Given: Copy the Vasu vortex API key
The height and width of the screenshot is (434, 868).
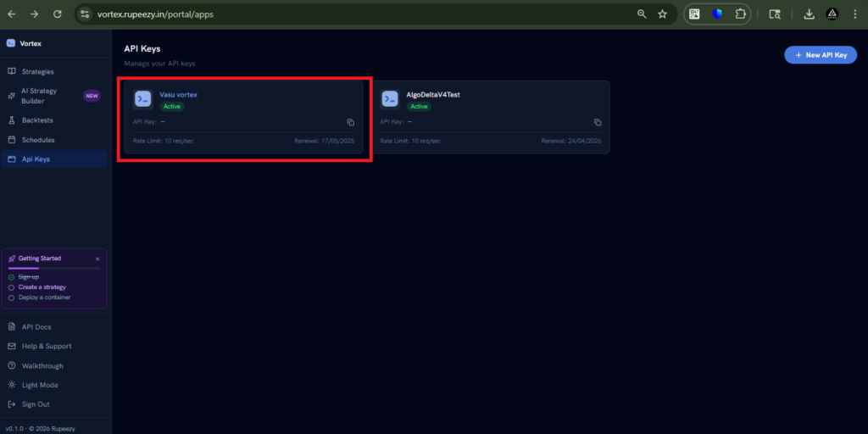Looking at the screenshot, I should click(x=351, y=122).
